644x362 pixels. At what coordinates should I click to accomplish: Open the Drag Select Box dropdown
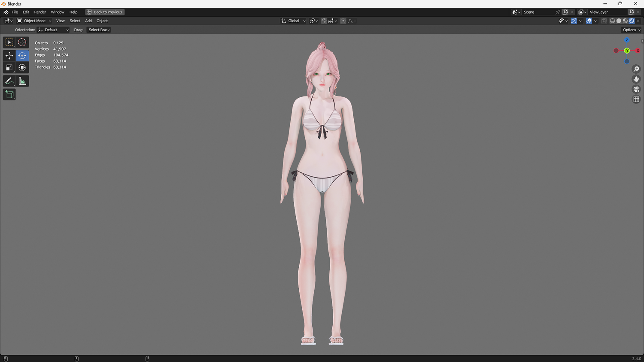(99, 30)
